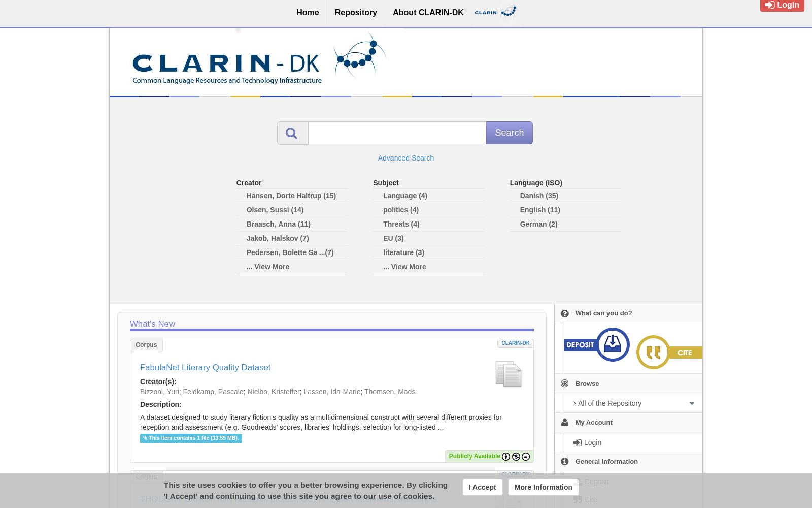The width and height of the screenshot is (812, 508).
Task: Click the My Account user icon
Action: (565, 423)
